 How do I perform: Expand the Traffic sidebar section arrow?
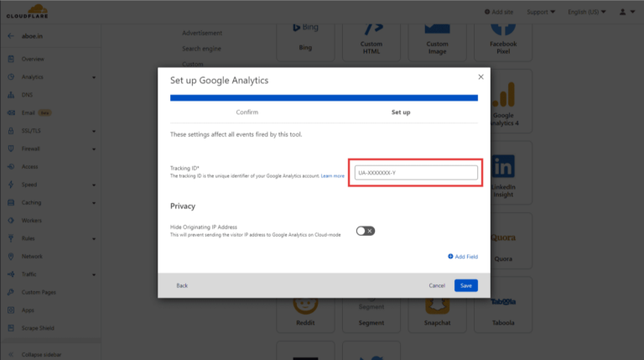94,274
